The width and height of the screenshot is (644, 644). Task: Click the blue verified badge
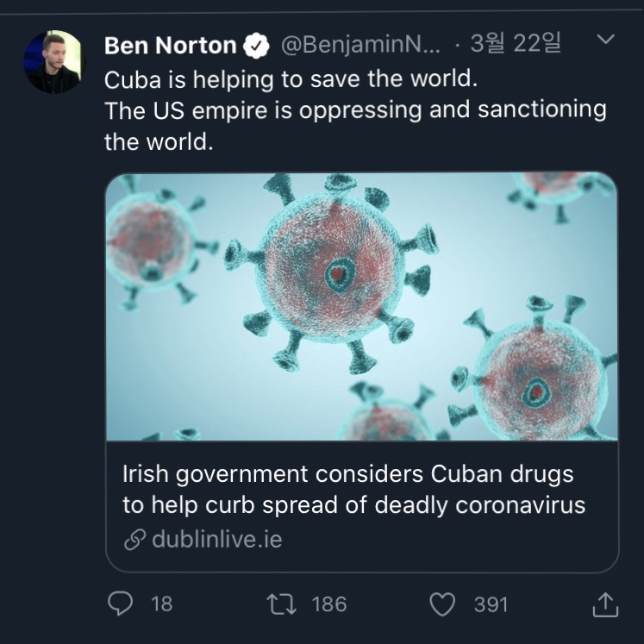click(258, 45)
